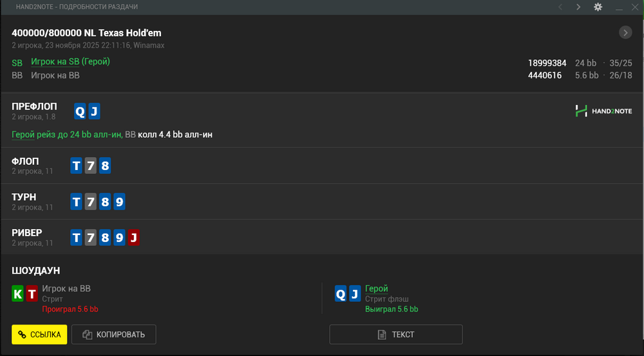
Task: Select the red J card on the river
Action: coord(133,238)
